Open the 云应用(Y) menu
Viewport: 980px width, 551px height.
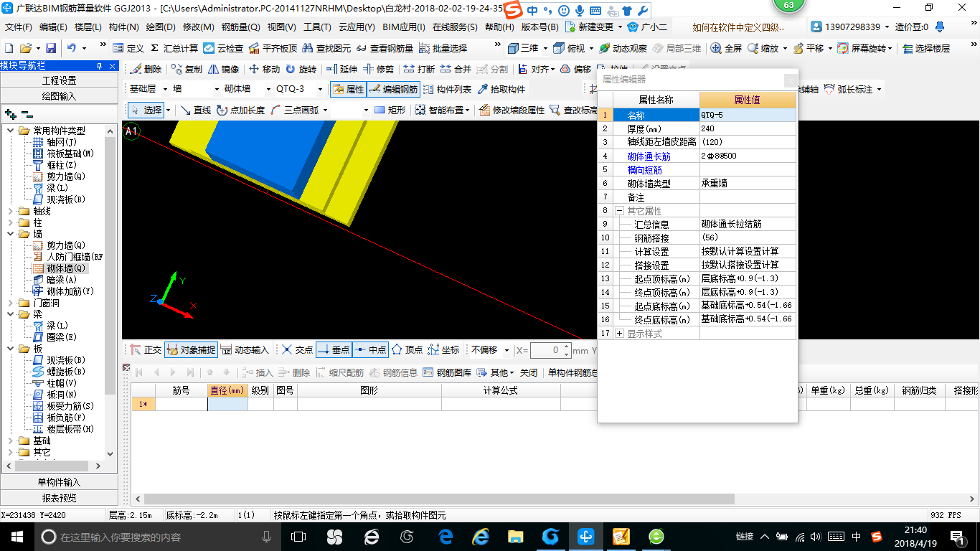click(x=357, y=27)
